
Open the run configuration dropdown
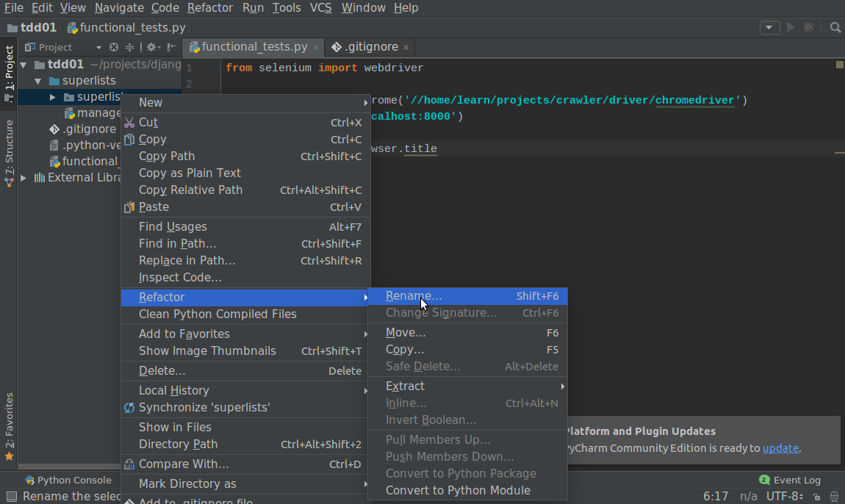(769, 28)
